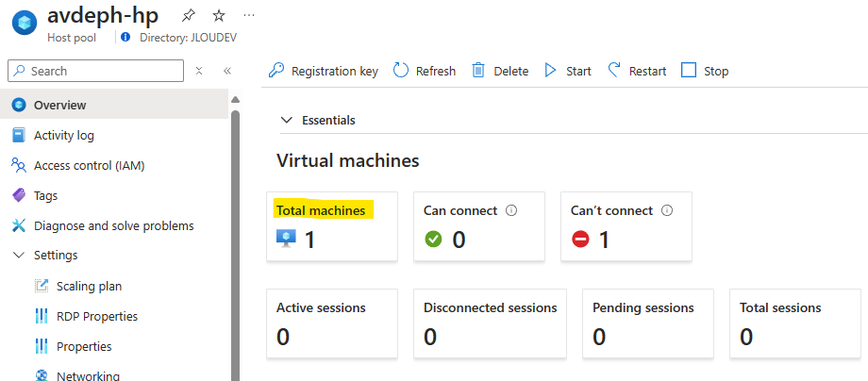Restart the host pool machines

637,71
